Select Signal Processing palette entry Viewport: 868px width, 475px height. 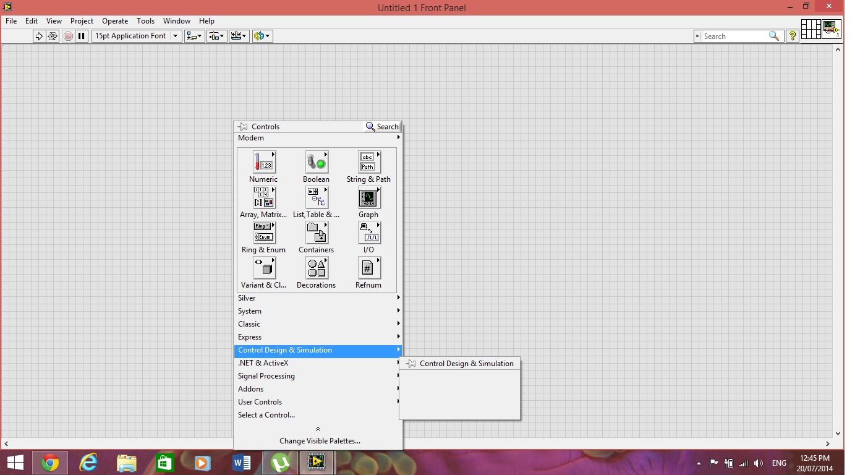point(318,376)
